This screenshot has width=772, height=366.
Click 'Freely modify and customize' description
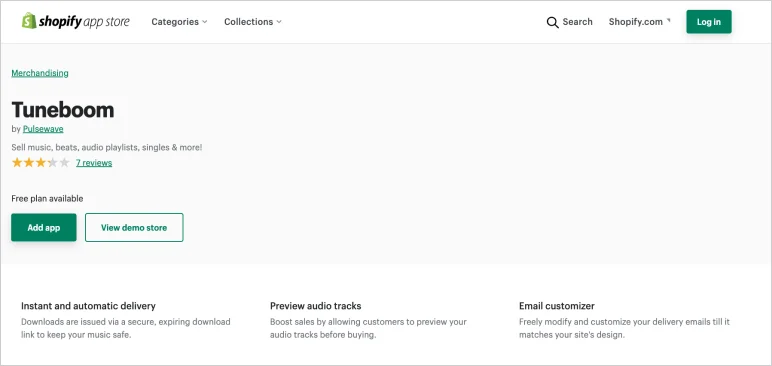pos(624,328)
